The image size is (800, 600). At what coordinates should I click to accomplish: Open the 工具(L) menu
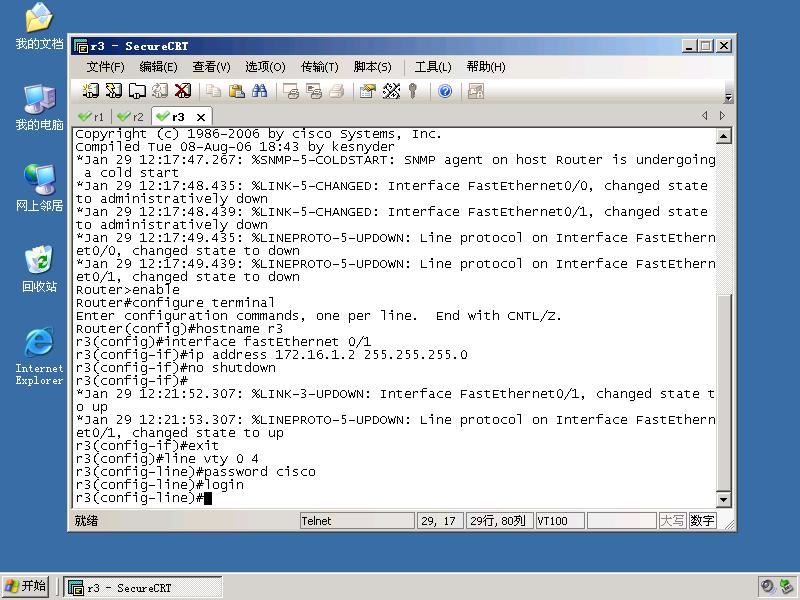click(x=433, y=67)
